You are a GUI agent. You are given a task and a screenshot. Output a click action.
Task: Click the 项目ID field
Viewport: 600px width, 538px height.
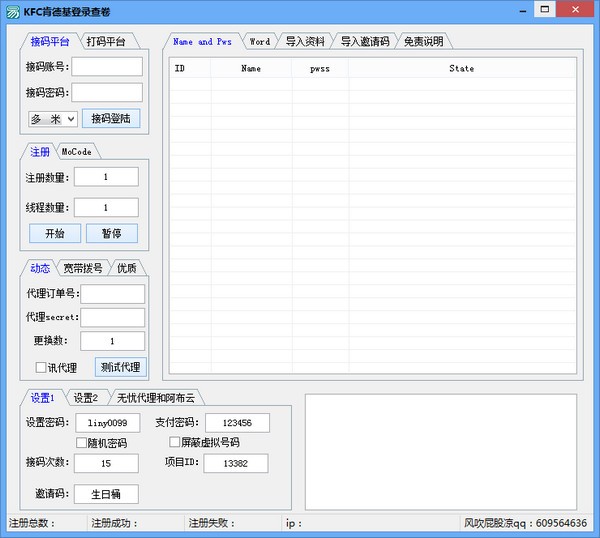pos(236,463)
